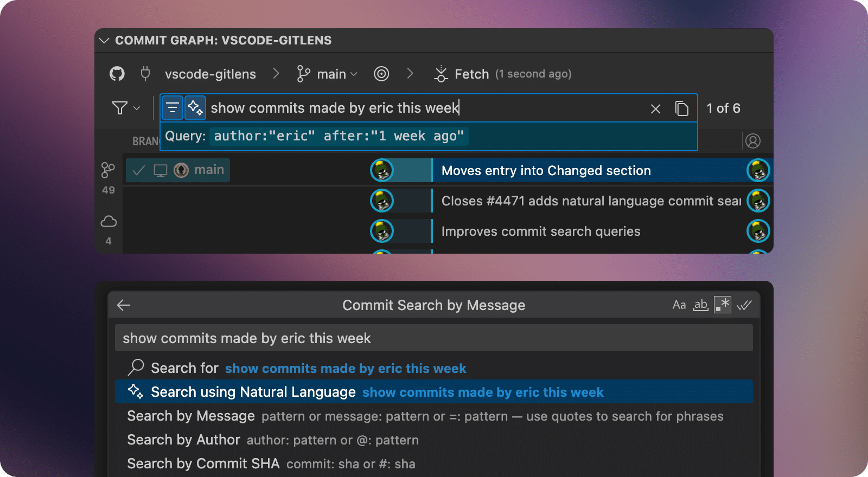The height and width of the screenshot is (477, 868).
Task: Choose Search for show commits made by eric
Action: 434,368
